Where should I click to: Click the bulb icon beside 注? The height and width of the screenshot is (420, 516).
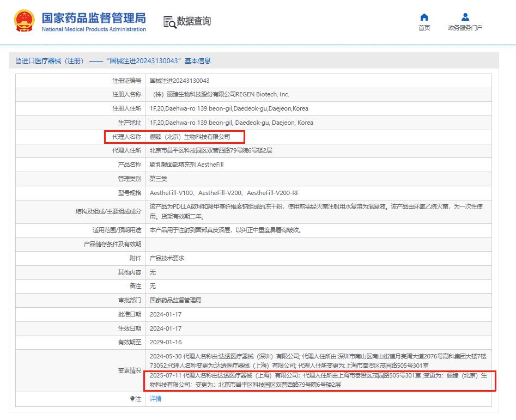pos(132,399)
